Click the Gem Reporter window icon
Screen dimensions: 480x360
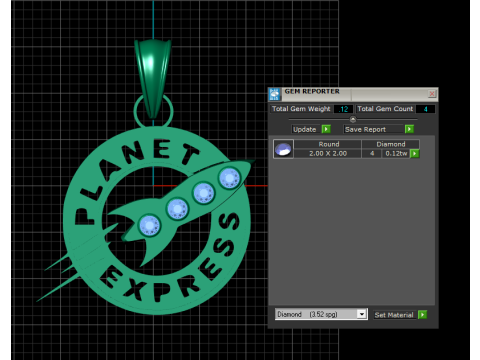[274, 94]
